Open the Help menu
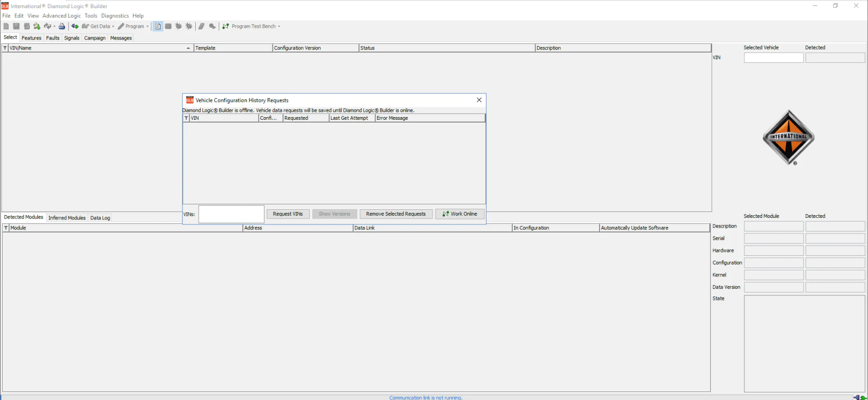The image size is (868, 400). (x=138, y=16)
